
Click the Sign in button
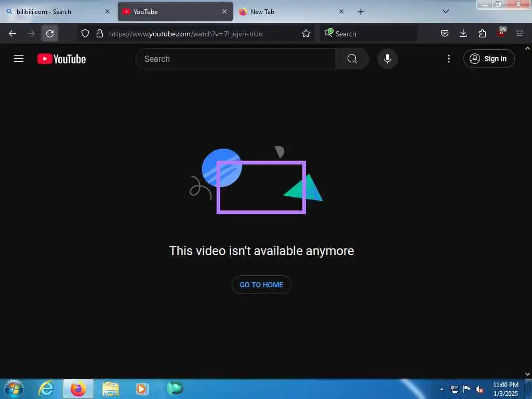tap(488, 59)
